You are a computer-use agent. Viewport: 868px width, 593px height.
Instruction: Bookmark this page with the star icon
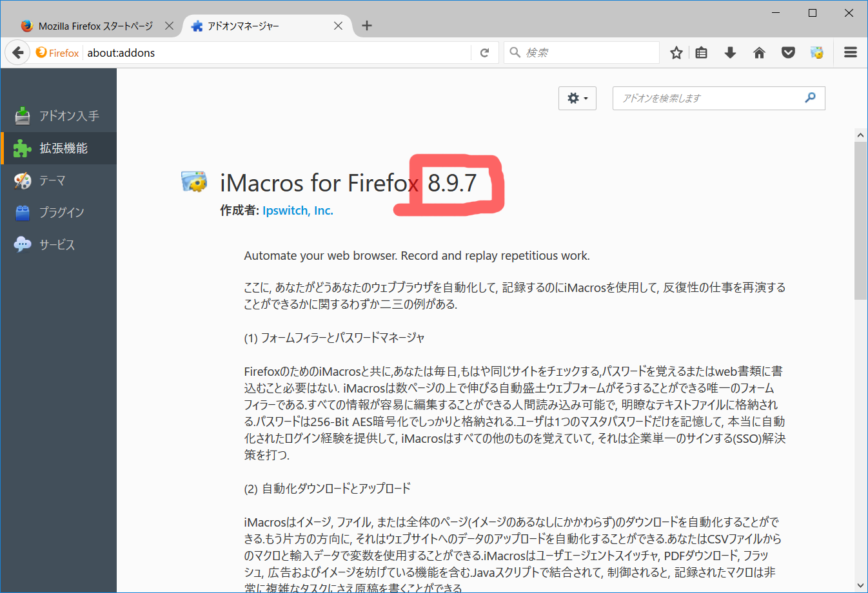click(676, 53)
